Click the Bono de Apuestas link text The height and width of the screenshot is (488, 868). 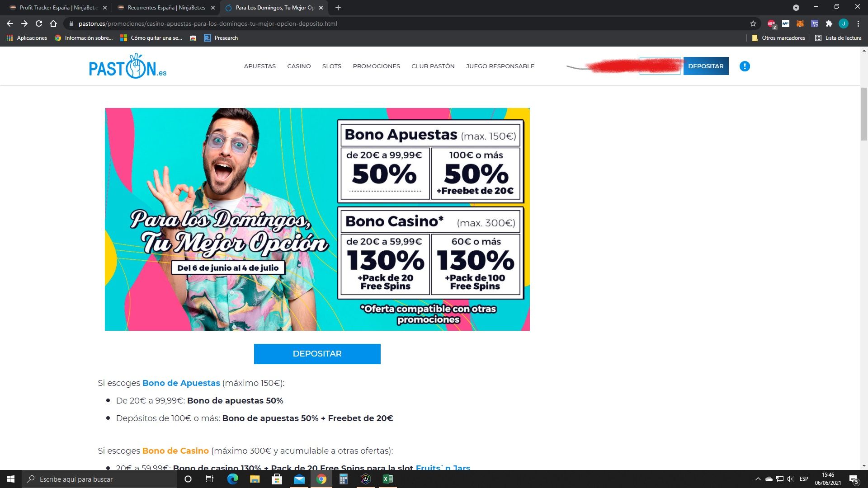(x=181, y=383)
